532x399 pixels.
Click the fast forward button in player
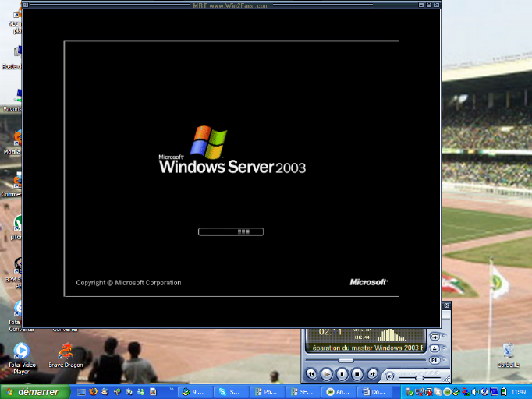pos(372,374)
